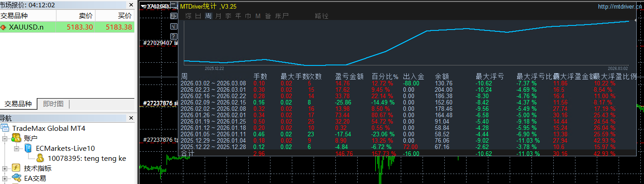Image resolution: width=644 pixels, height=184 pixels.
Task: Open the 路径 tab in MTDriver
Action: pos(322,16)
